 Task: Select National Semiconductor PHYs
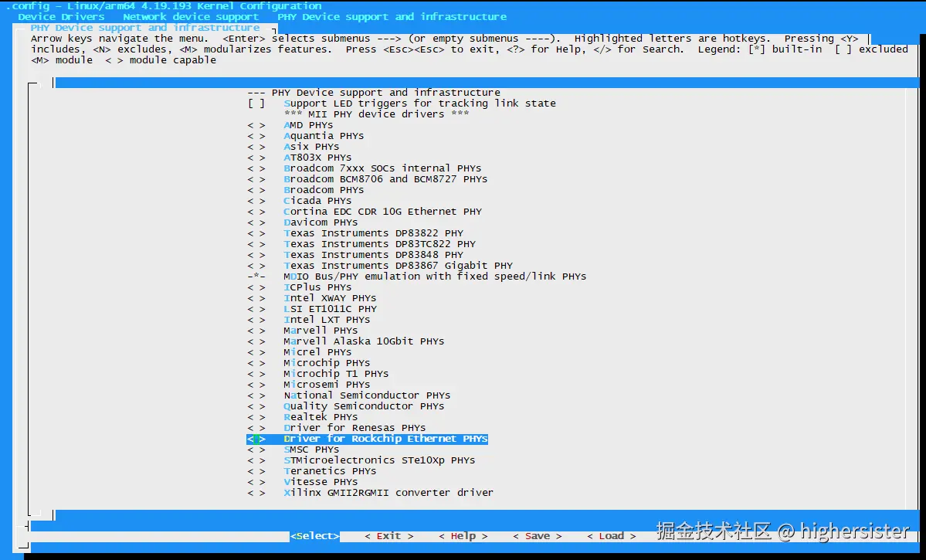(x=348, y=395)
